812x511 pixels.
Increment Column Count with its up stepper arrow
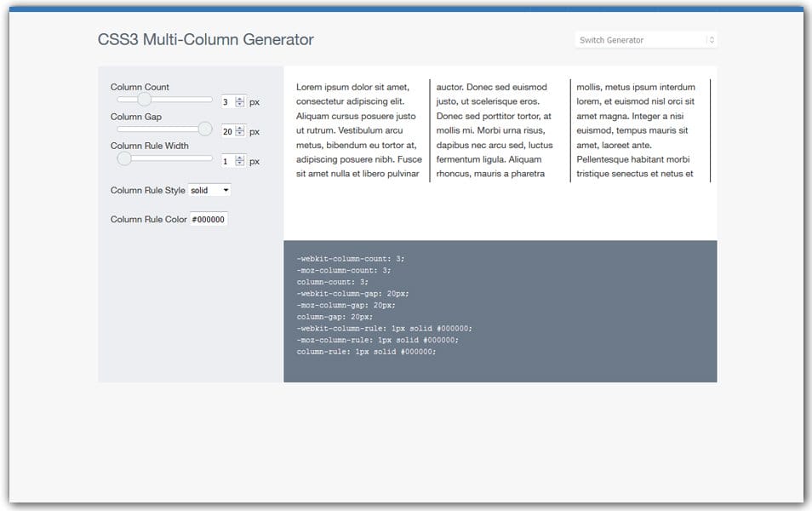click(x=239, y=97)
